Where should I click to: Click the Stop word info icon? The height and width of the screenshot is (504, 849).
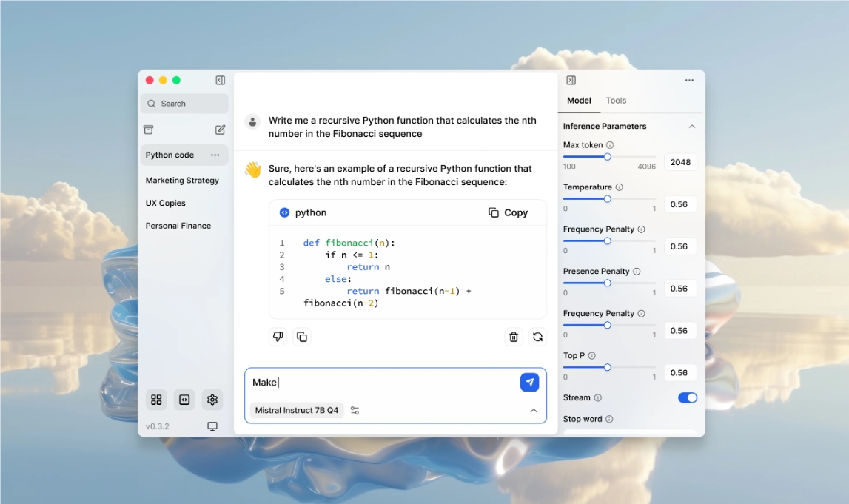[x=609, y=419]
